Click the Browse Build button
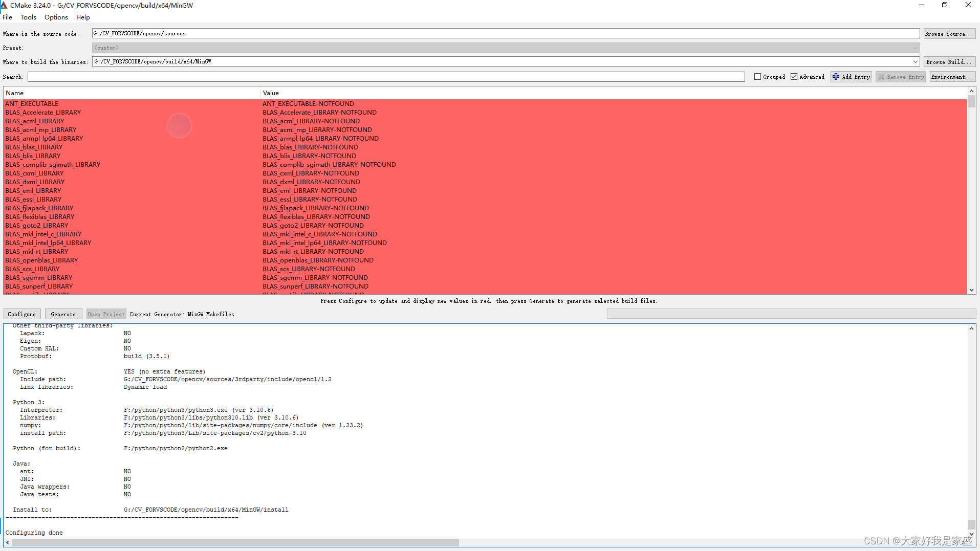 (949, 61)
